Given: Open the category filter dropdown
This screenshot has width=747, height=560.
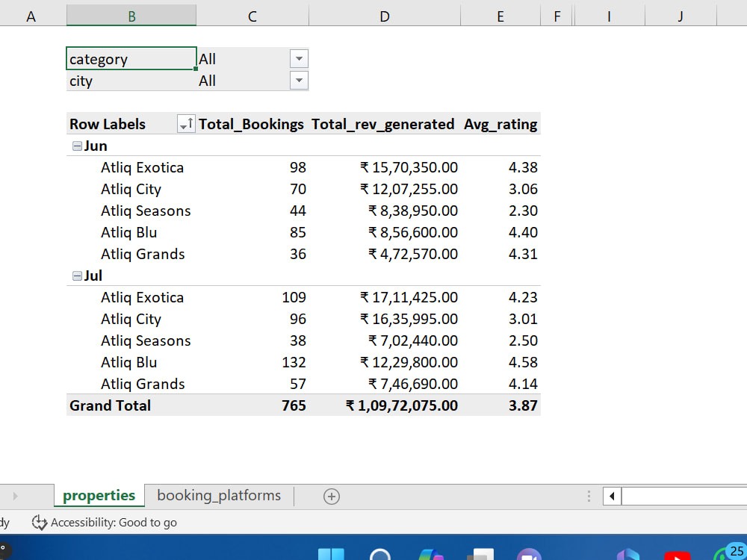Looking at the screenshot, I should point(299,58).
